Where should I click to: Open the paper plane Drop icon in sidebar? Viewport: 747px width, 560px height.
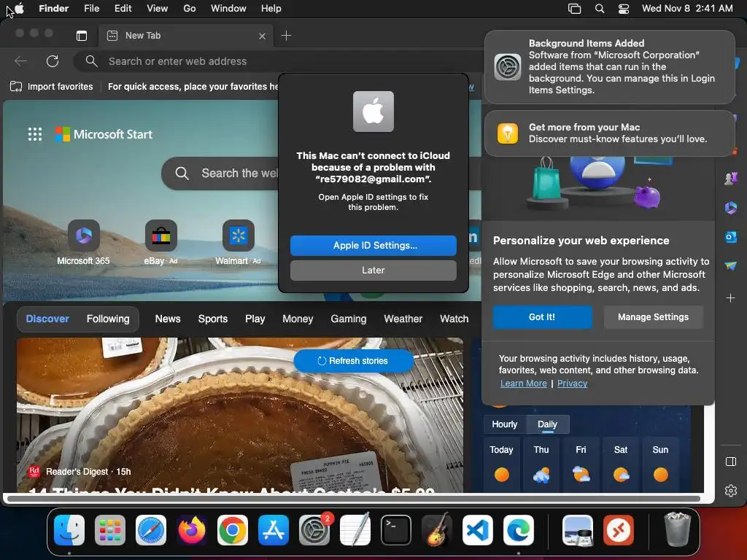731,265
